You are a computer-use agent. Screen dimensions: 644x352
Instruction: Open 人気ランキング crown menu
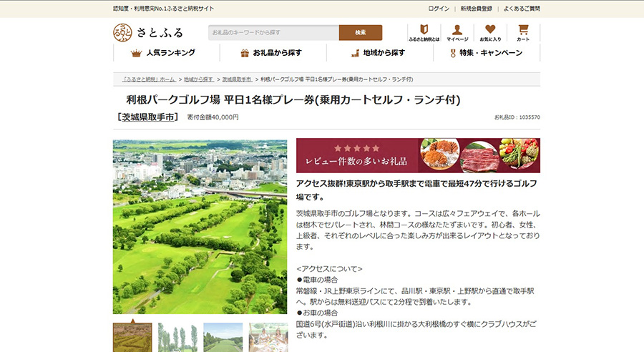click(164, 53)
